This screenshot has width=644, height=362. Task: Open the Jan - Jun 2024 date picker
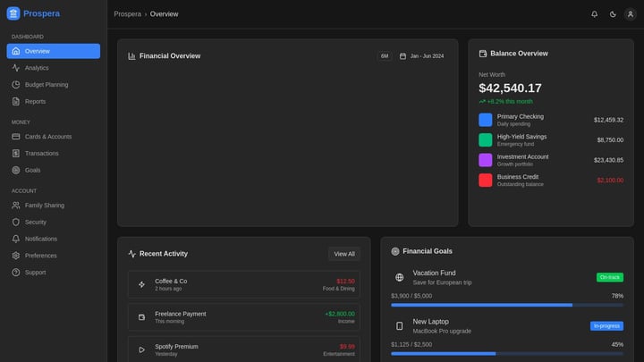click(421, 56)
